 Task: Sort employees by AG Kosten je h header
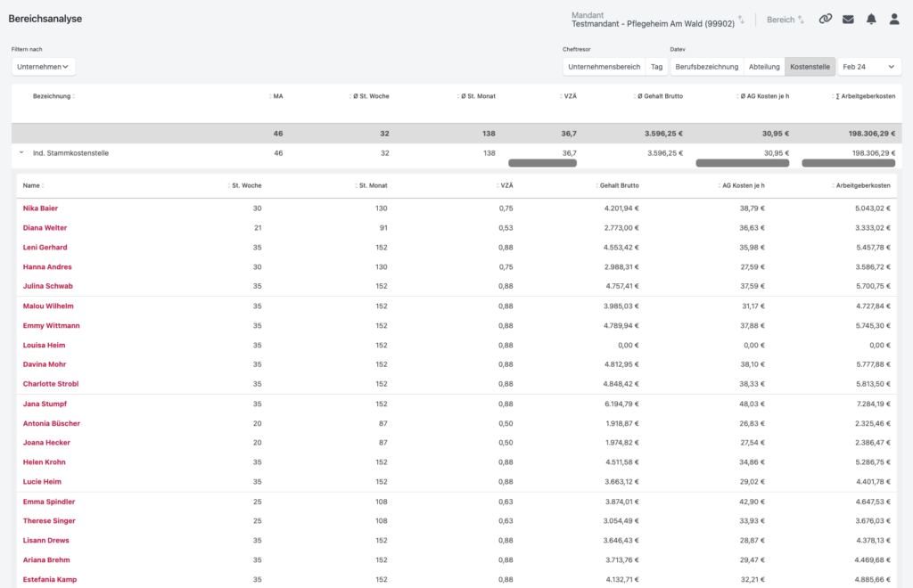(741, 185)
